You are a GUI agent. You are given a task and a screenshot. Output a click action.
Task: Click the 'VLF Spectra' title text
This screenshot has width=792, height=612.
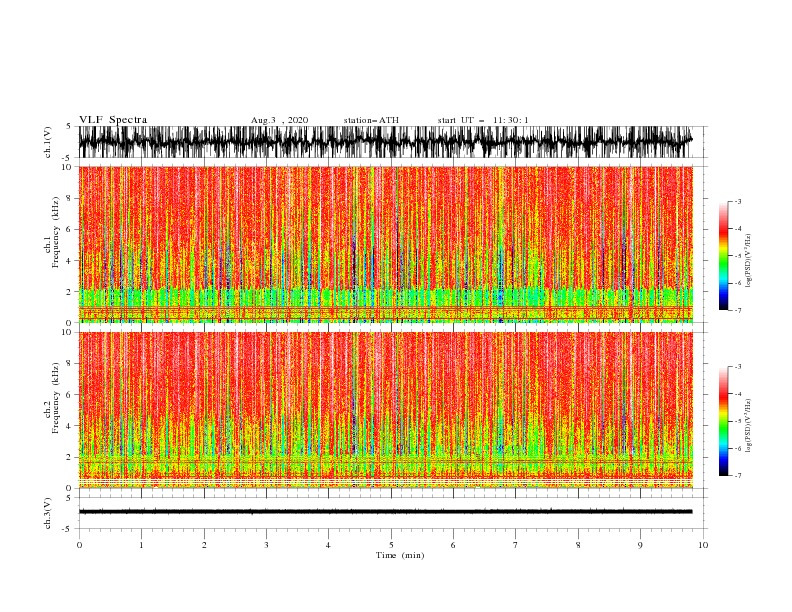(113, 120)
